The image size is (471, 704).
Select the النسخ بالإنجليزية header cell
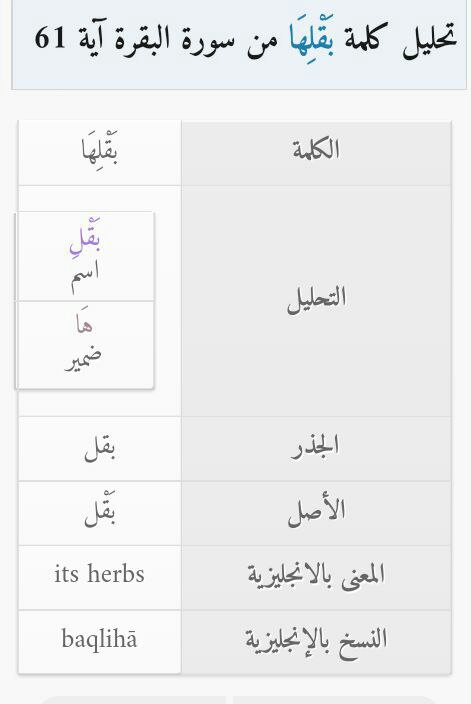coord(316,642)
